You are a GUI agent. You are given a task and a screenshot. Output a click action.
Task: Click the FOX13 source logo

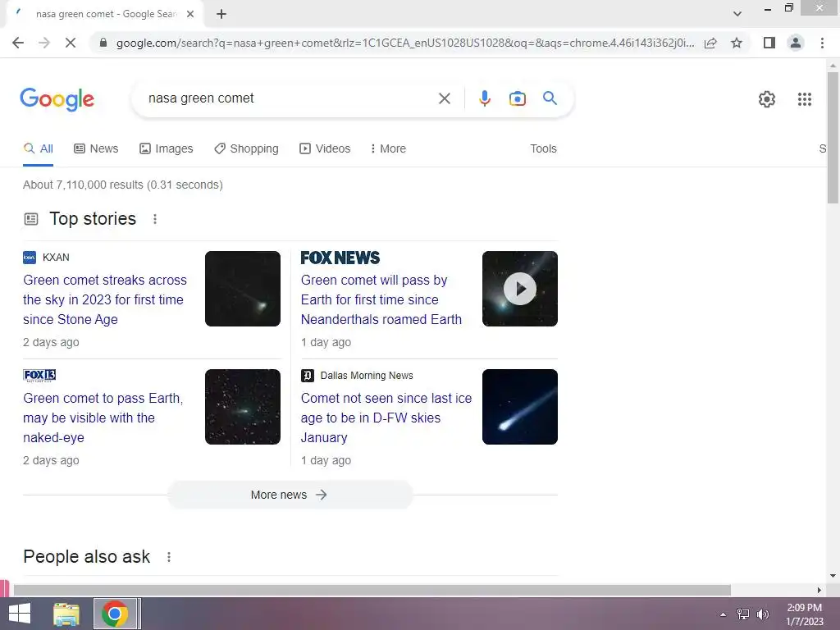tap(39, 376)
